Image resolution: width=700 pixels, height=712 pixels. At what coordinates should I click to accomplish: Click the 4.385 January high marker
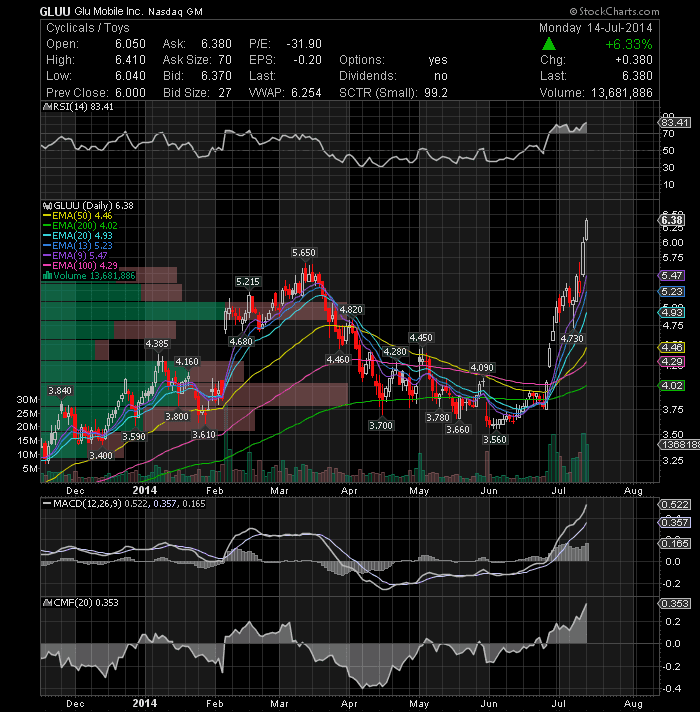(x=157, y=344)
